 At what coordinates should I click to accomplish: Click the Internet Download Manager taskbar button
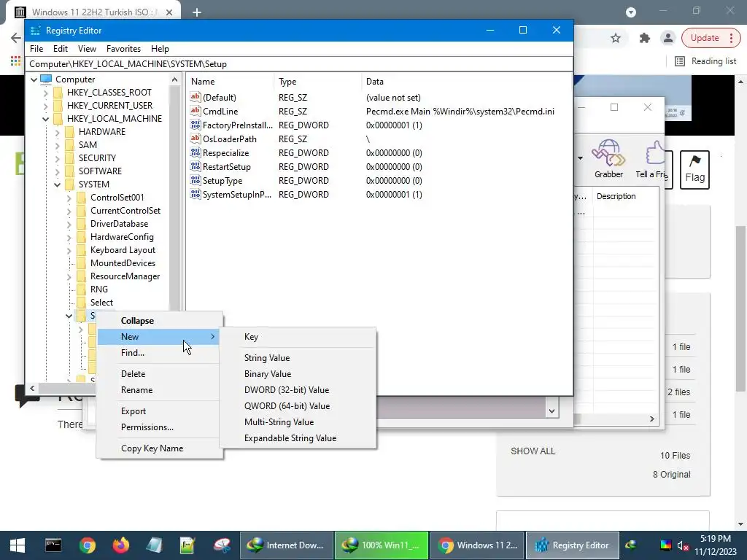tap(286, 545)
